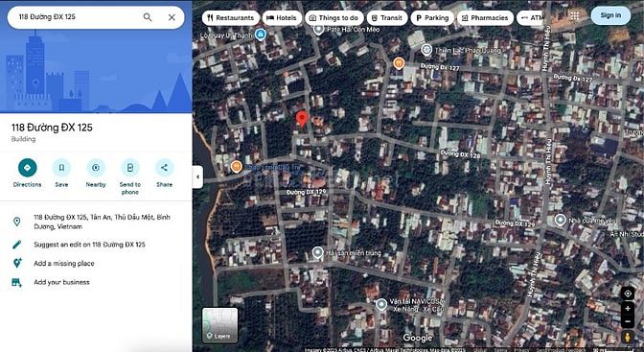644x352 pixels.
Task: Filter map by Hotels
Action: 282,18
